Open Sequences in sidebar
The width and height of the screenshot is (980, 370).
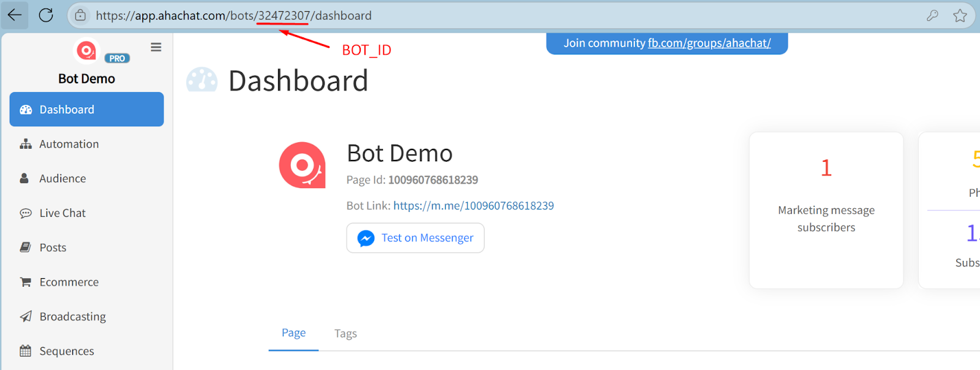(86, 351)
